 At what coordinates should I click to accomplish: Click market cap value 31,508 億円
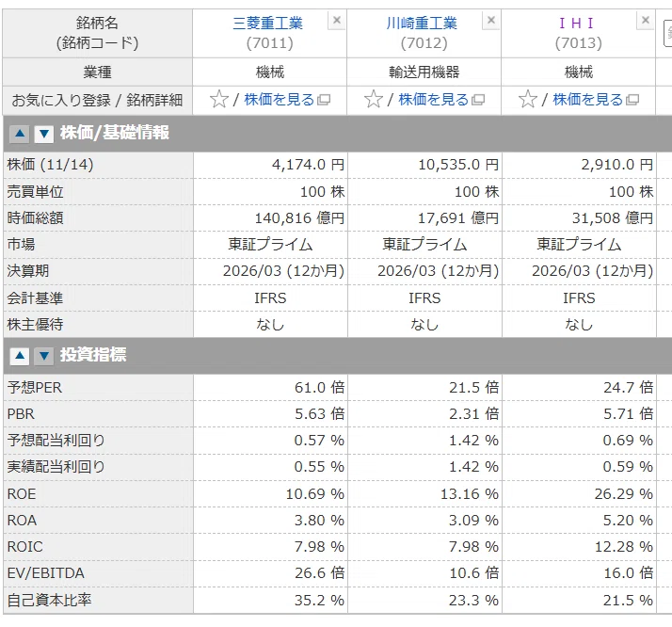613,218
